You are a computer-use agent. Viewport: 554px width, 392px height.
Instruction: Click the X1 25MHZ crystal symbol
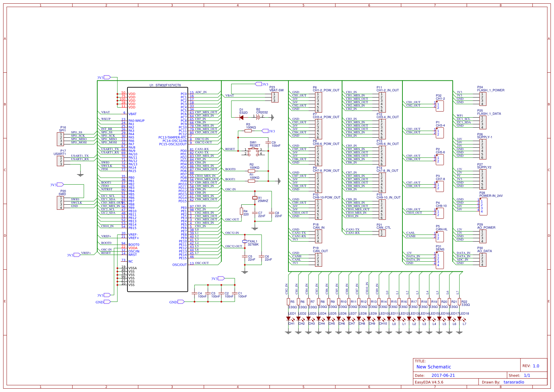(255, 198)
